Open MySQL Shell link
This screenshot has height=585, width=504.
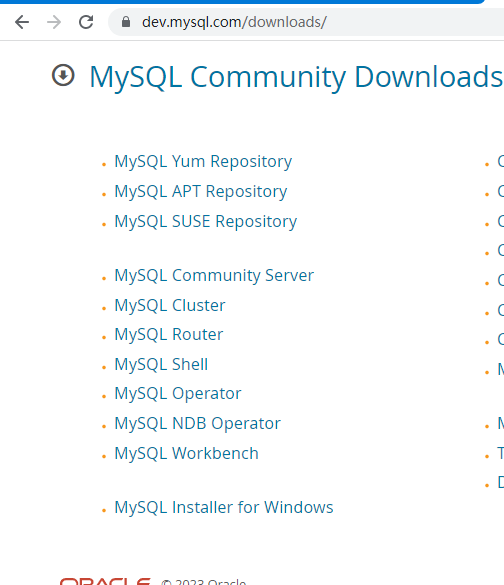coord(161,365)
